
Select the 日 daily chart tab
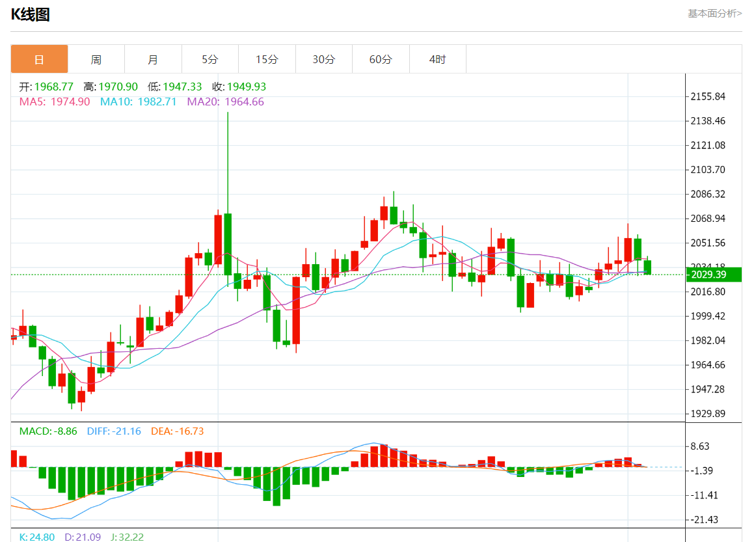[x=39, y=59]
